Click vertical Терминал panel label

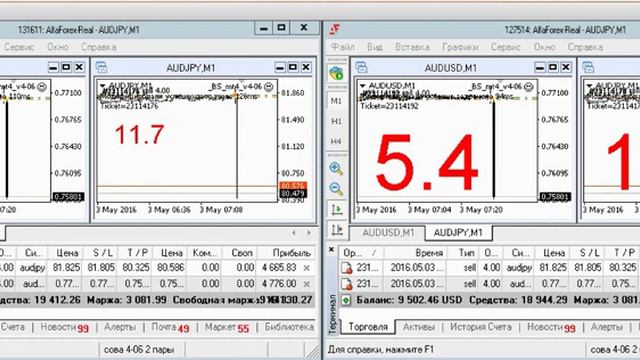[332, 314]
